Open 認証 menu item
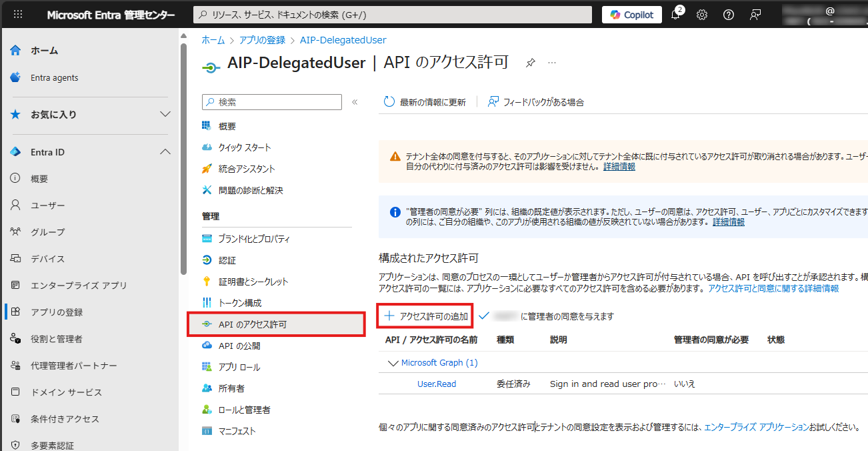This screenshot has width=868, height=451. tap(227, 260)
